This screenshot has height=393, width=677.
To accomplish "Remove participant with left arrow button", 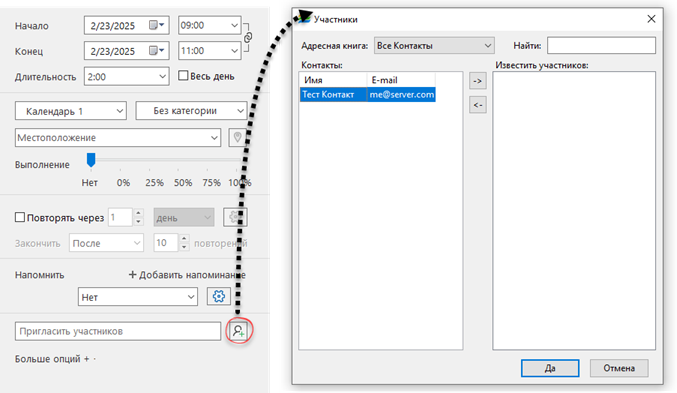I will click(x=478, y=105).
